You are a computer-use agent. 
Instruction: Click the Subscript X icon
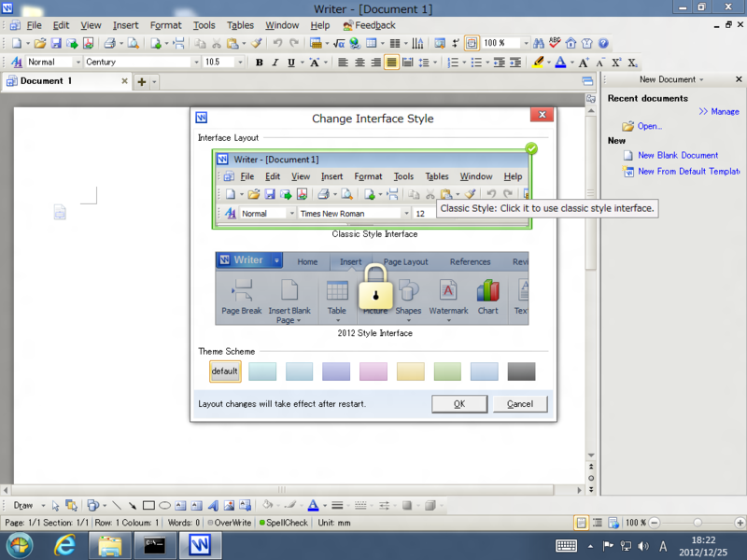click(x=633, y=63)
